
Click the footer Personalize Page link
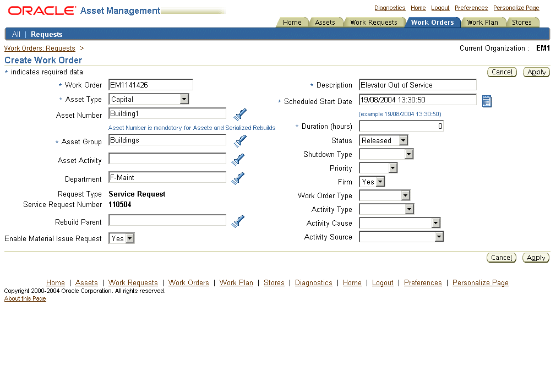[481, 283]
